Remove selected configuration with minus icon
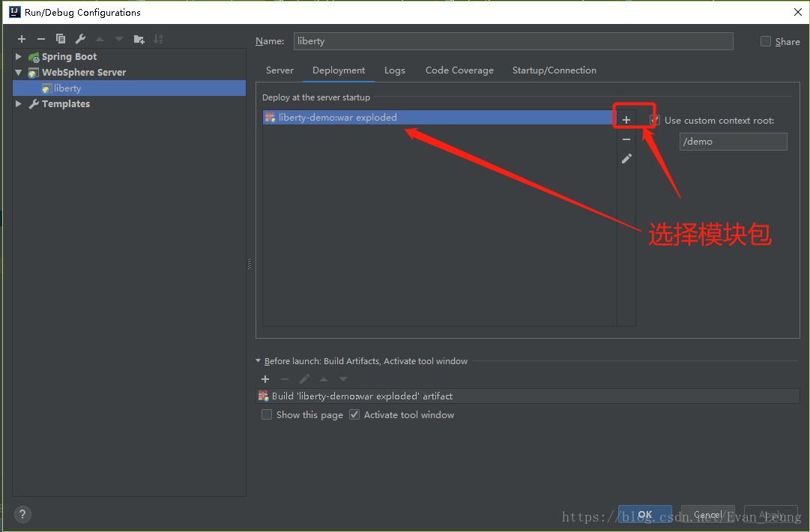 coord(41,39)
